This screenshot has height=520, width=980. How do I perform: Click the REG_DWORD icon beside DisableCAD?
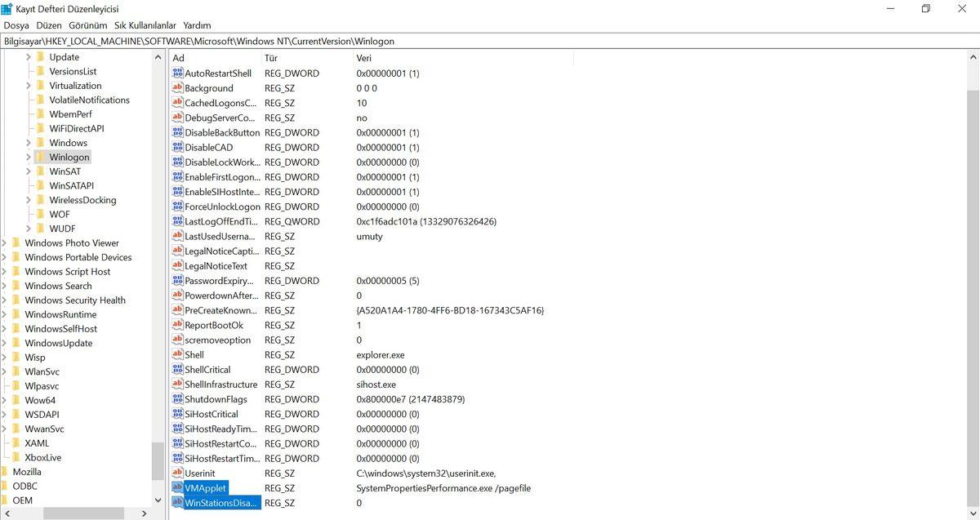click(x=177, y=147)
